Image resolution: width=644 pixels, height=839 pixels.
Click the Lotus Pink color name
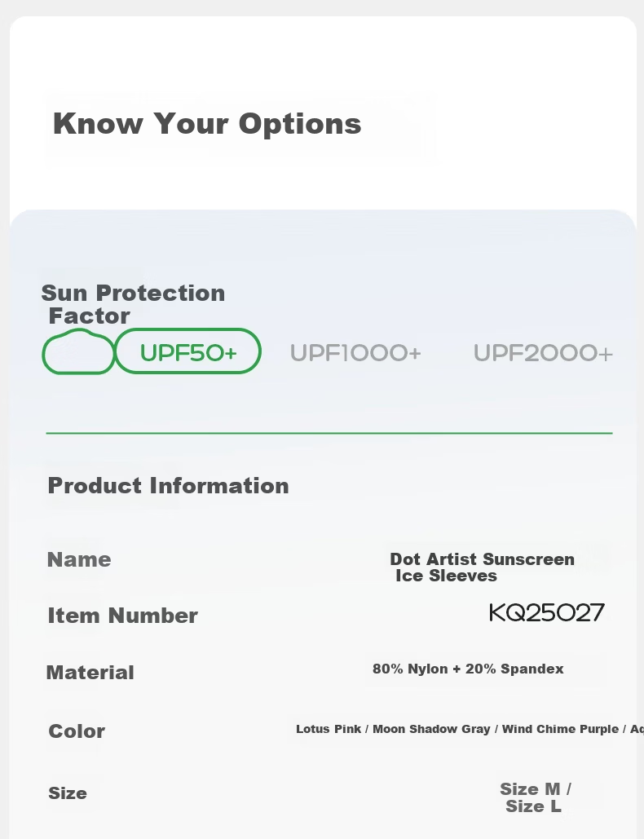(329, 729)
